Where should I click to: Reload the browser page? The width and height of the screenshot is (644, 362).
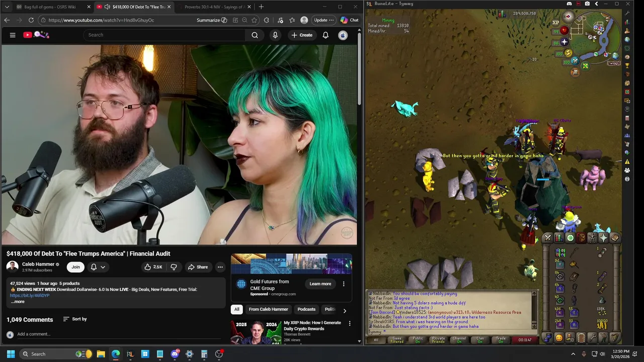coord(31,20)
